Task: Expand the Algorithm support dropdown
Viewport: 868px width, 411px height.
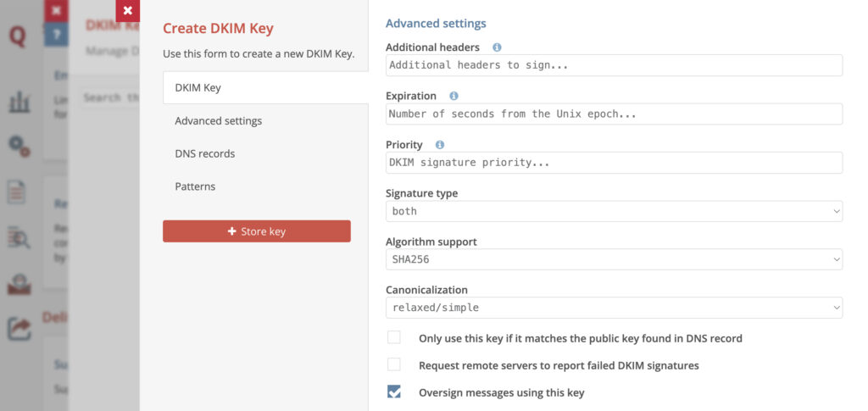Action: click(x=614, y=259)
